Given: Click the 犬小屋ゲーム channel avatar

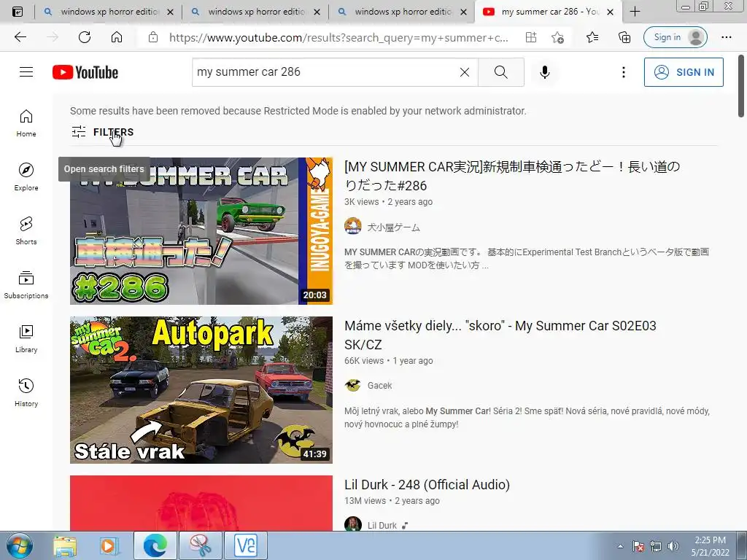Looking at the screenshot, I should (x=352, y=226).
